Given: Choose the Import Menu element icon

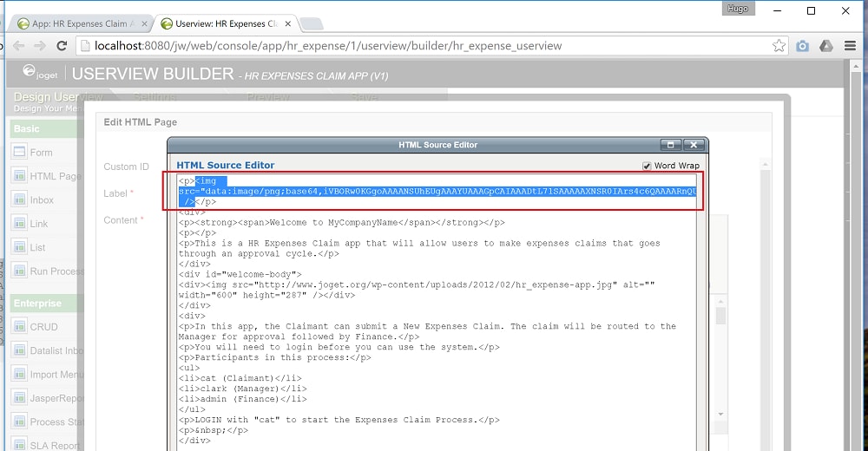Looking at the screenshot, I should click(19, 374).
